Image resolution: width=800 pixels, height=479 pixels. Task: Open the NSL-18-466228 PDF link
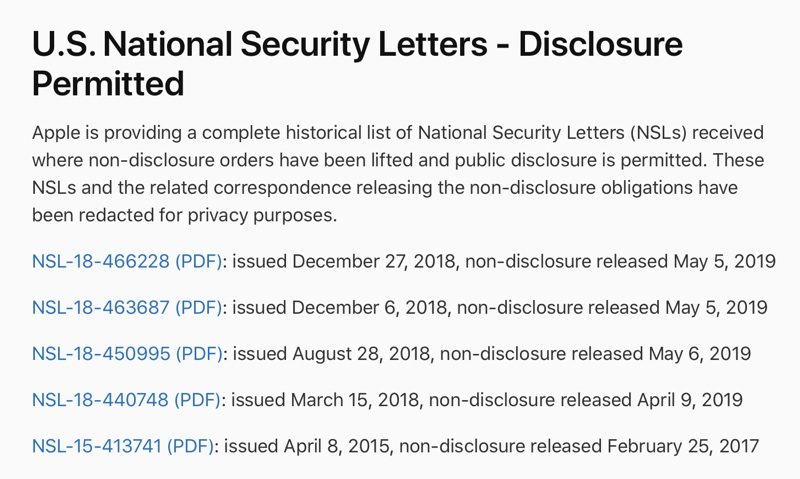coord(100,262)
